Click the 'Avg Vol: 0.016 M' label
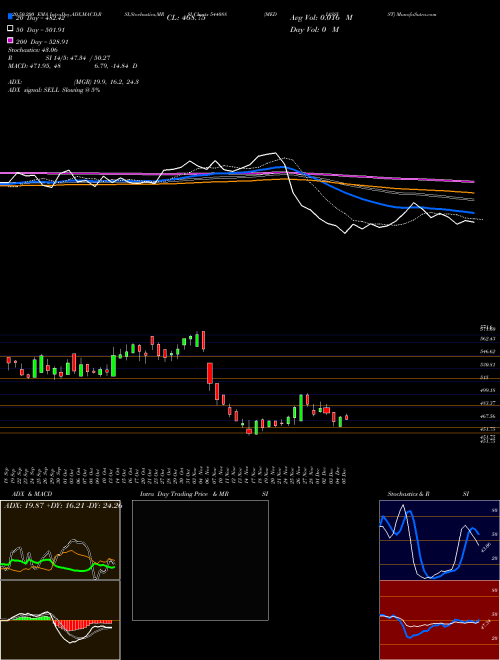Screen dimensions: 500x660 point(321,18)
